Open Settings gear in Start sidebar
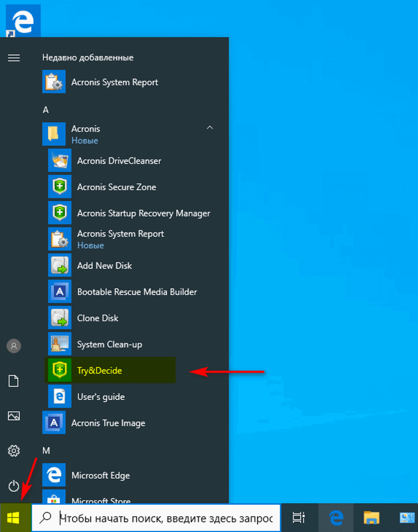Image resolution: width=418 pixels, height=532 pixels. [x=14, y=451]
